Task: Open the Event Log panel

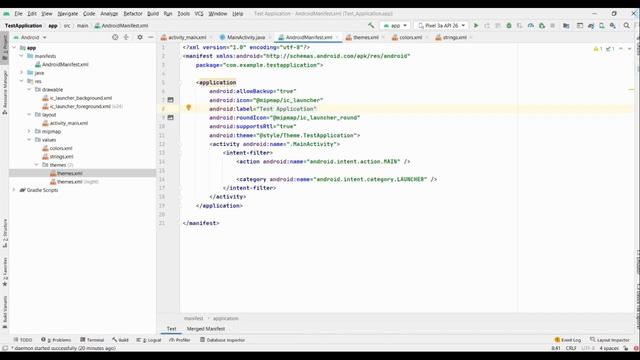Action: pos(568,340)
